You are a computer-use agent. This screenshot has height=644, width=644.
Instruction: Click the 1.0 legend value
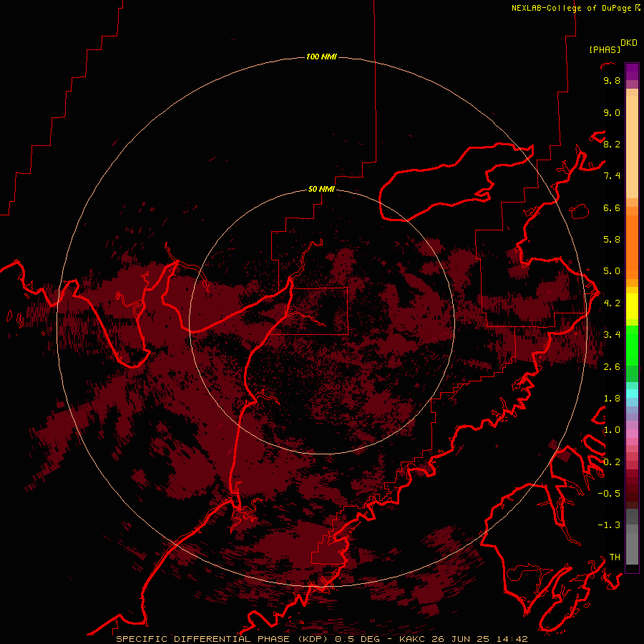[612, 430]
